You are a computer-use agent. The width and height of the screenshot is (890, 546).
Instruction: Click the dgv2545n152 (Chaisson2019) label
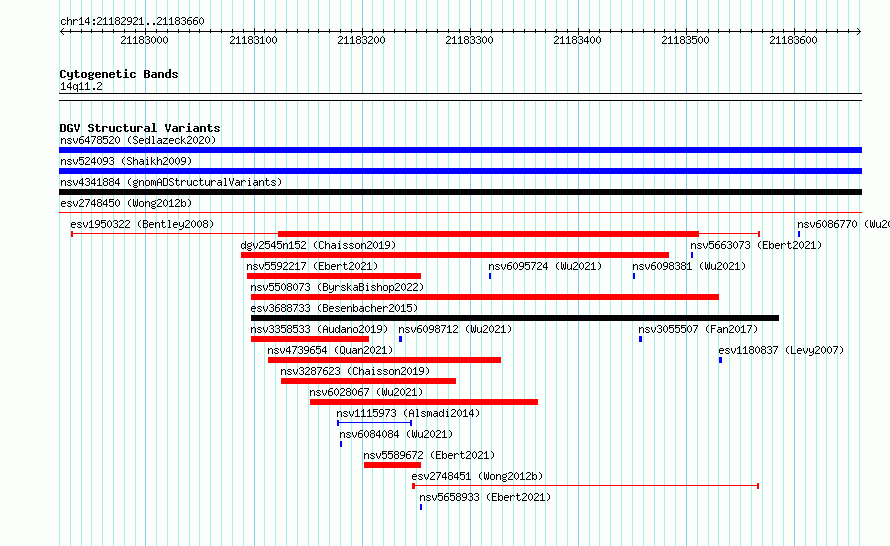(x=318, y=245)
